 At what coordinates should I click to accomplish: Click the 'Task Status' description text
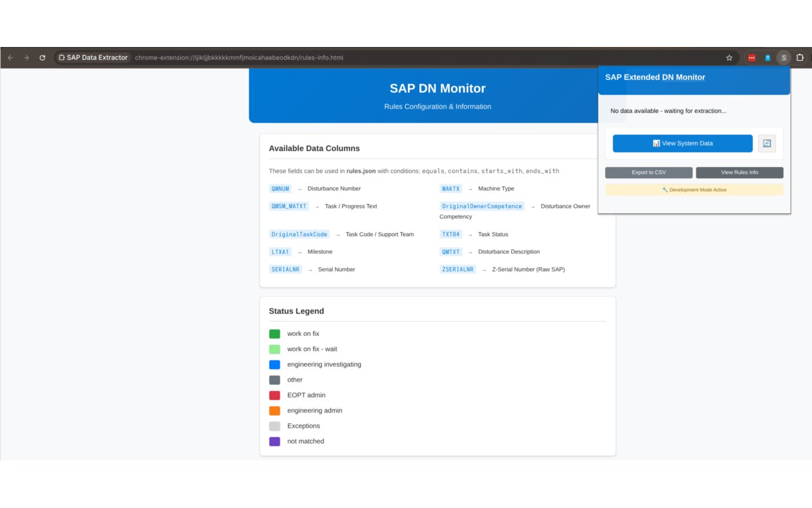coord(493,234)
